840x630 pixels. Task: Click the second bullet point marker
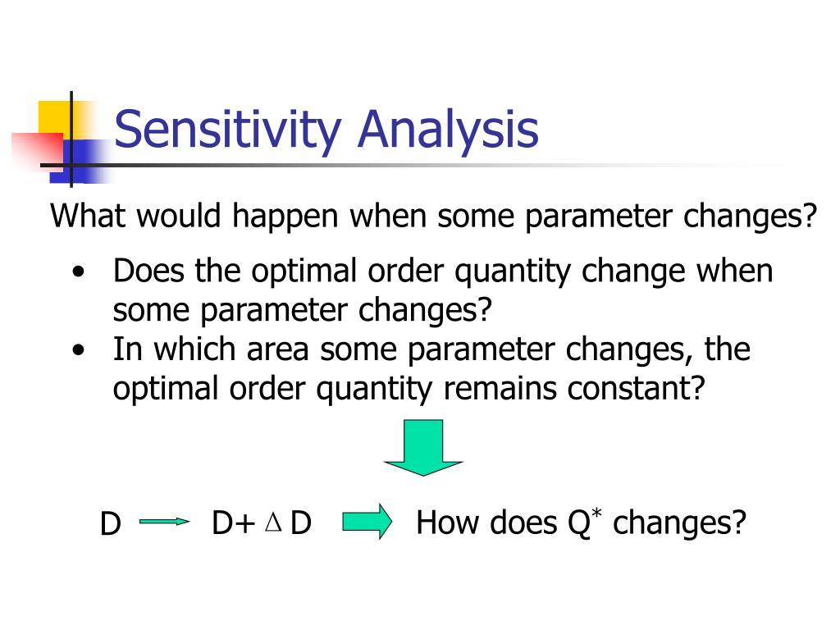click(x=79, y=350)
